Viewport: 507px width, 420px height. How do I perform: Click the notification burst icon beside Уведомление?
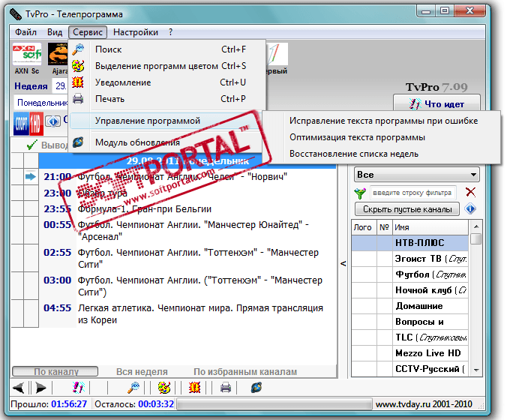click(78, 82)
